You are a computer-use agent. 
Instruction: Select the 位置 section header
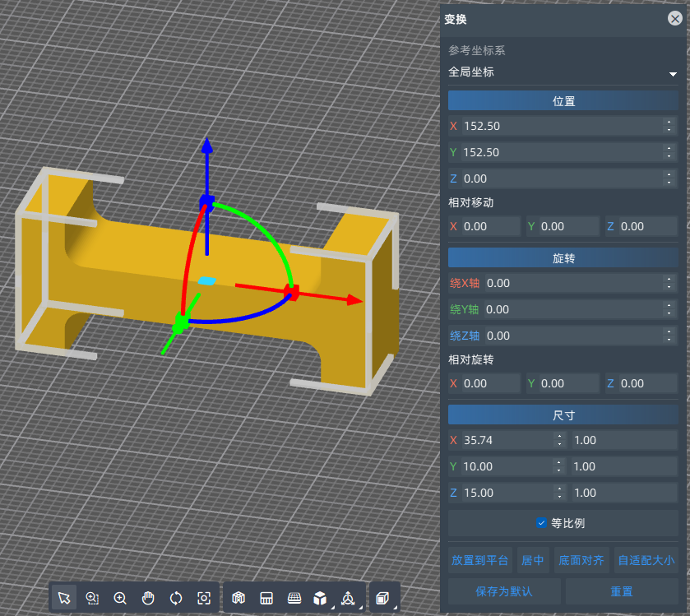click(x=563, y=101)
